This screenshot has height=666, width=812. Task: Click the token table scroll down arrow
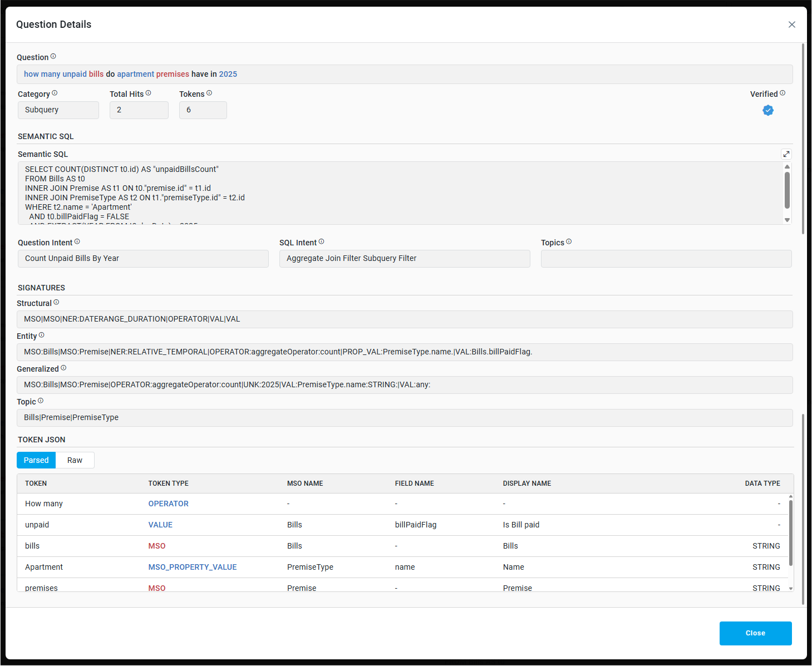point(791,589)
